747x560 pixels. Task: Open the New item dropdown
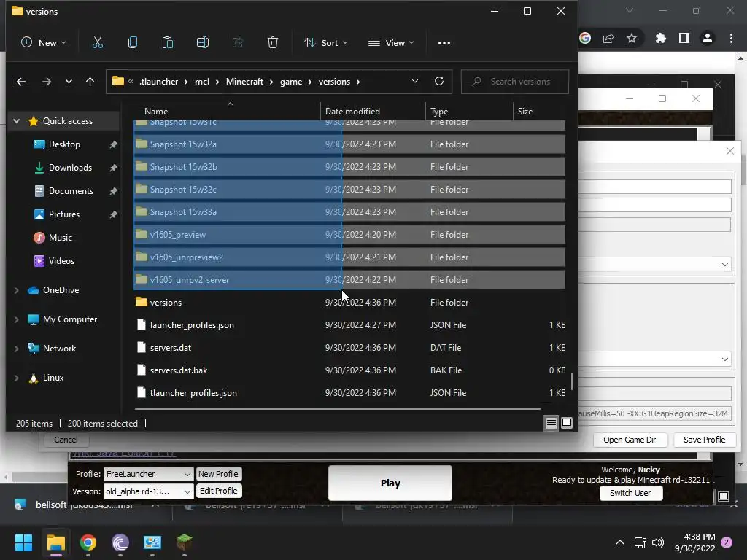pyautogui.click(x=44, y=43)
